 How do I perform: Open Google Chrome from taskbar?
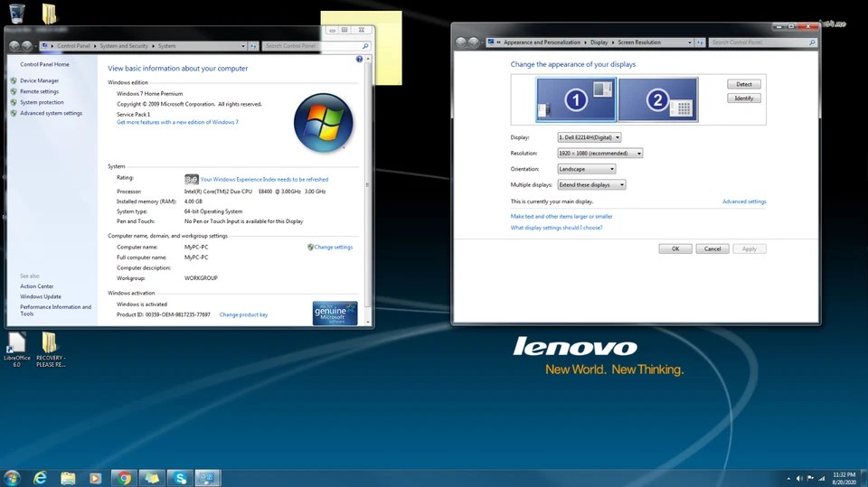pos(124,478)
